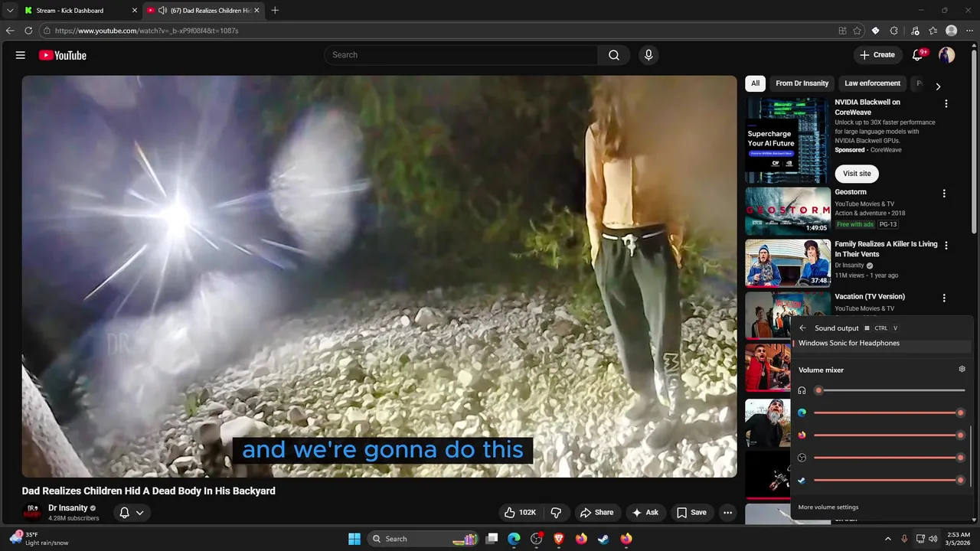Click Visit site on NVIDIA ad
Image resolution: width=980 pixels, height=551 pixels.
click(857, 174)
